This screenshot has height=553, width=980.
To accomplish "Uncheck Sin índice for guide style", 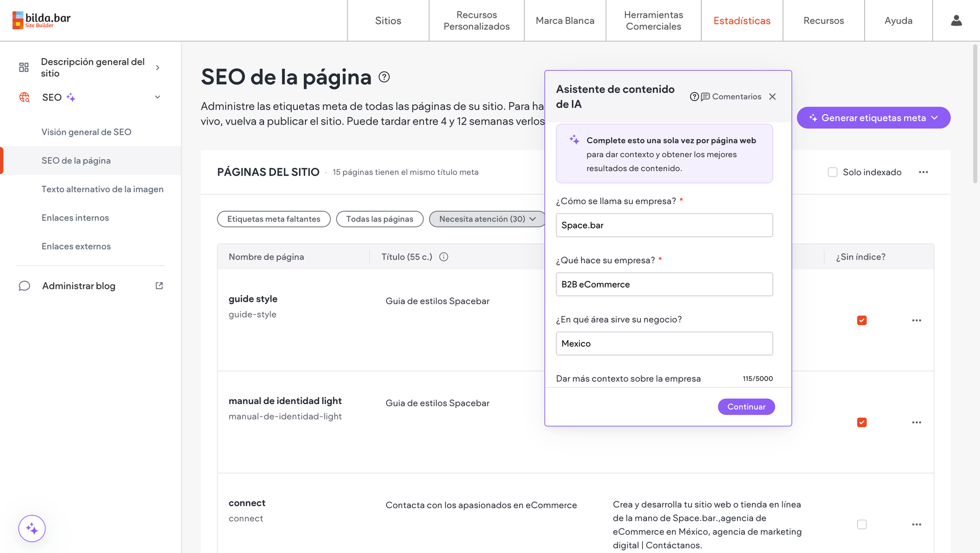I will [x=862, y=320].
